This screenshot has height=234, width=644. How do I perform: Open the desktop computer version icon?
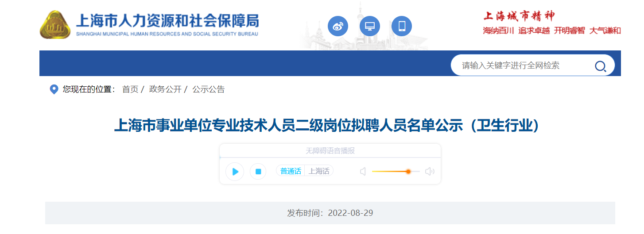point(370,26)
